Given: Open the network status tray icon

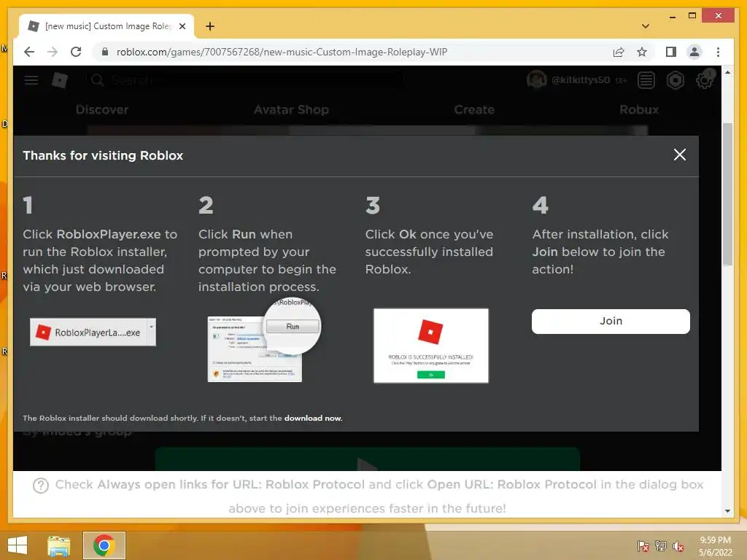Looking at the screenshot, I should pyautogui.click(x=661, y=545).
